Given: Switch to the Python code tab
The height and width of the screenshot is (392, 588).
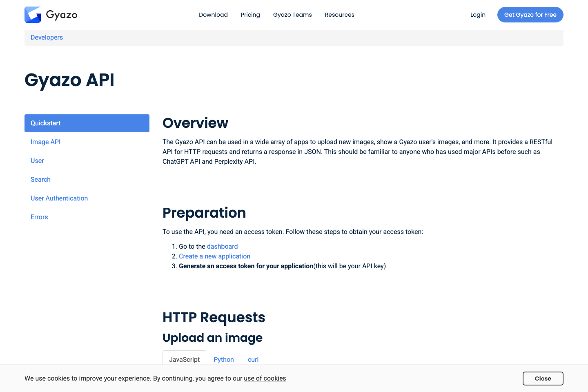Looking at the screenshot, I should tap(224, 359).
